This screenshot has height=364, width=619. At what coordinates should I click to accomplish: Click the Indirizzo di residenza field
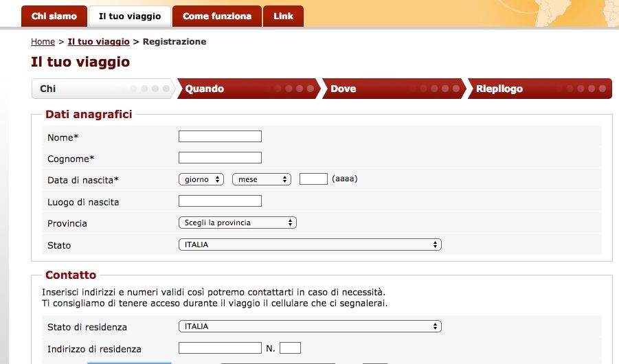click(x=220, y=348)
